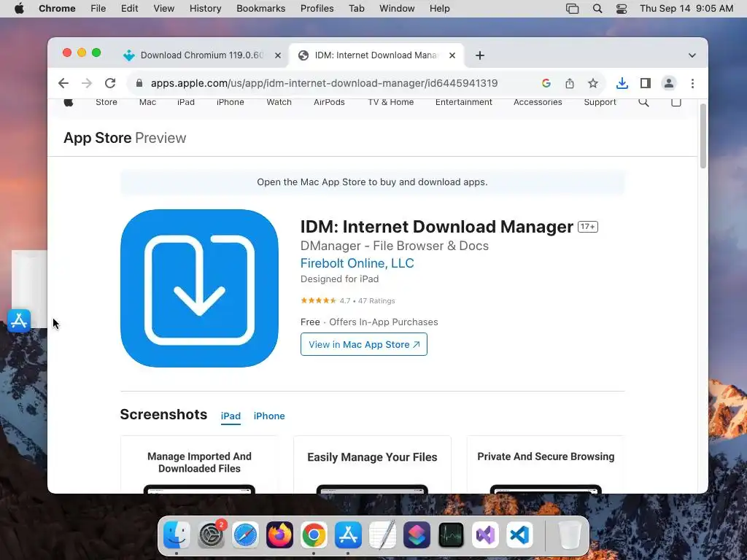The width and height of the screenshot is (747, 560).
Task: Share this page using the share icon
Action: [570, 83]
